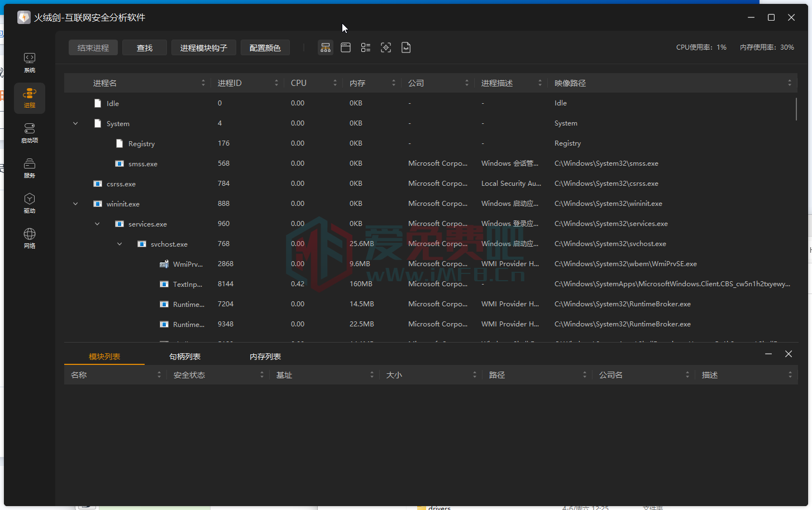Open the 驱动 drivers section
This screenshot has height=510, width=812.
coord(30,203)
